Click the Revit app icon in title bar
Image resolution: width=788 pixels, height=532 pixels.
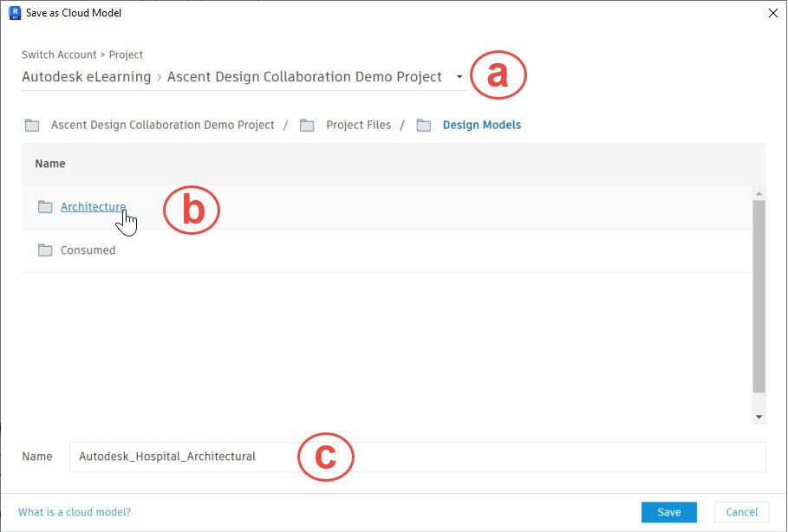tap(15, 12)
